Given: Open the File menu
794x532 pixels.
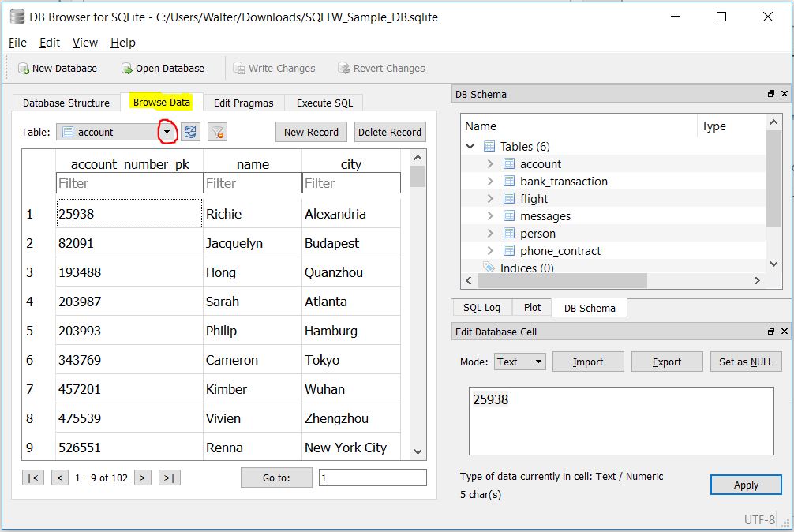Looking at the screenshot, I should pyautogui.click(x=17, y=43).
